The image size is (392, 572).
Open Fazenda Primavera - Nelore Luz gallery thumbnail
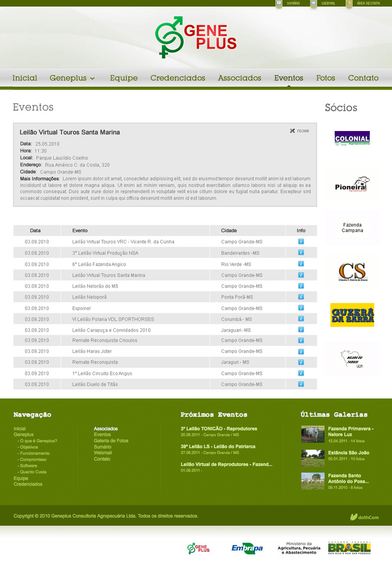(x=313, y=434)
